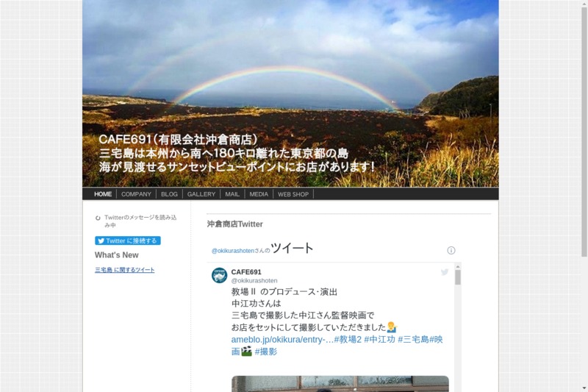
Task: Visit the WEB SHOP link
Action: tap(293, 194)
